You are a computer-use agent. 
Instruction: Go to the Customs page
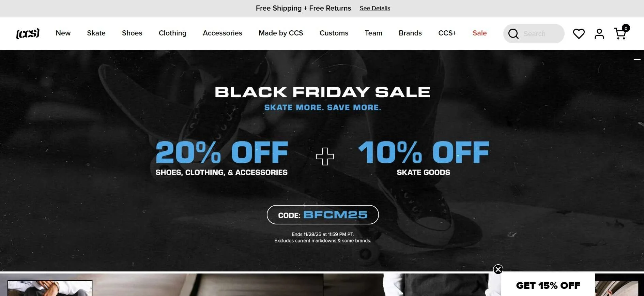(x=334, y=33)
